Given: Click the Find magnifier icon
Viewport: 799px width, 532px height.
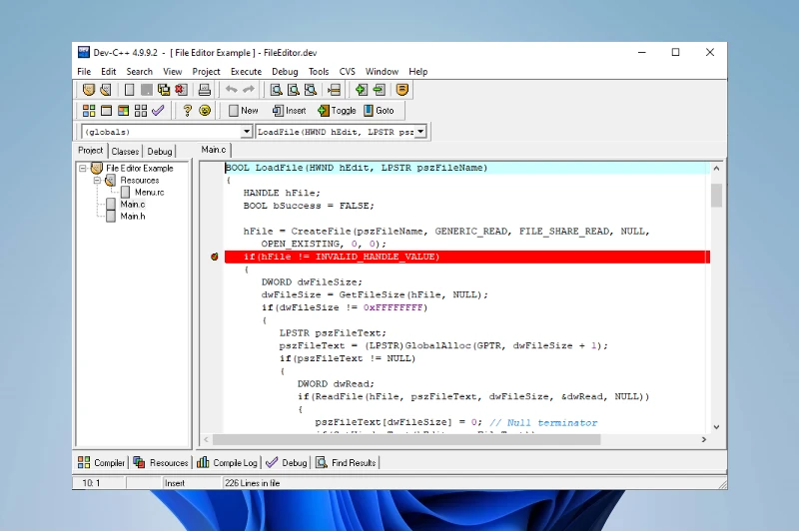Looking at the screenshot, I should pyautogui.click(x=277, y=90).
